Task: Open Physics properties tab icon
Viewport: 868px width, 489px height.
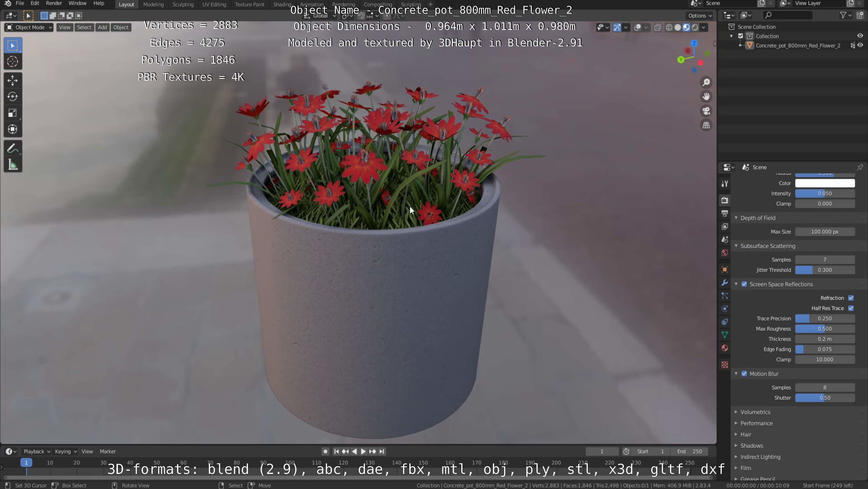Action: pyautogui.click(x=725, y=309)
